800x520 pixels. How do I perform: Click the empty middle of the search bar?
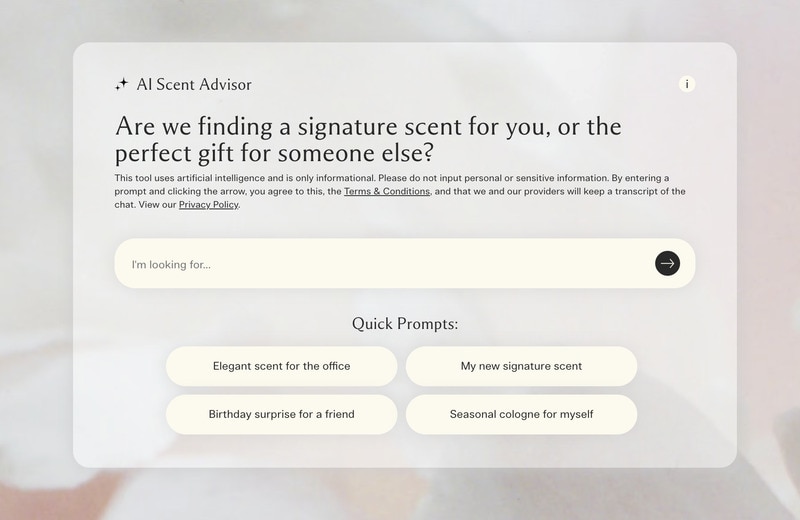[x=430, y=264]
